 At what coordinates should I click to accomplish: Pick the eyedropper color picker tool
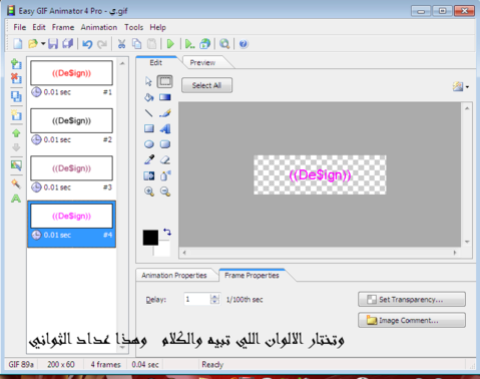point(149,160)
